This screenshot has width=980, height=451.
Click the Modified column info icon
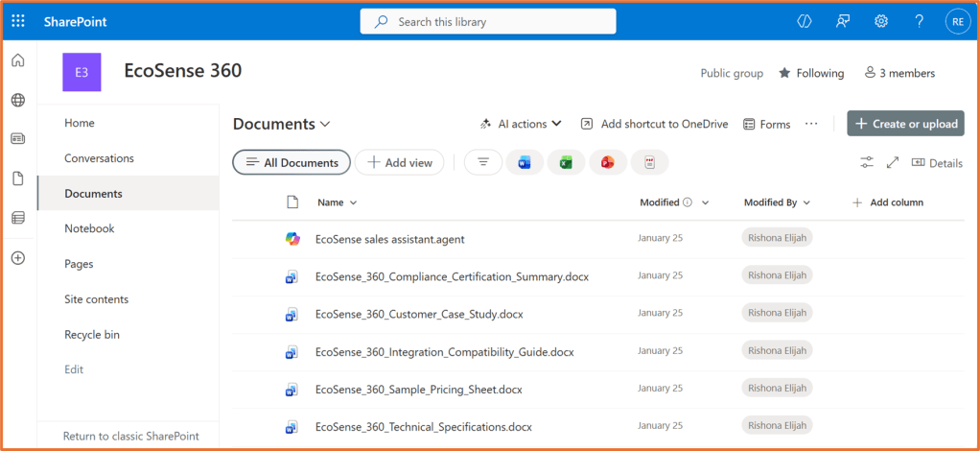688,202
